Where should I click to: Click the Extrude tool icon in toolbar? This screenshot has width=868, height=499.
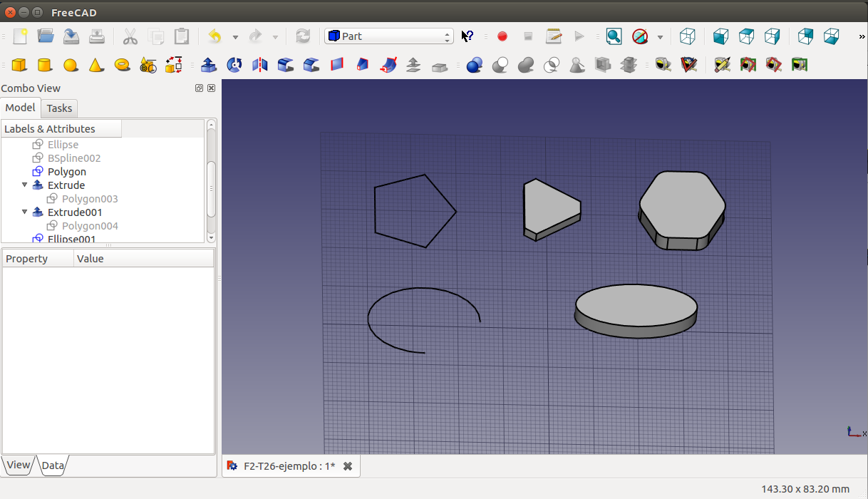point(208,66)
